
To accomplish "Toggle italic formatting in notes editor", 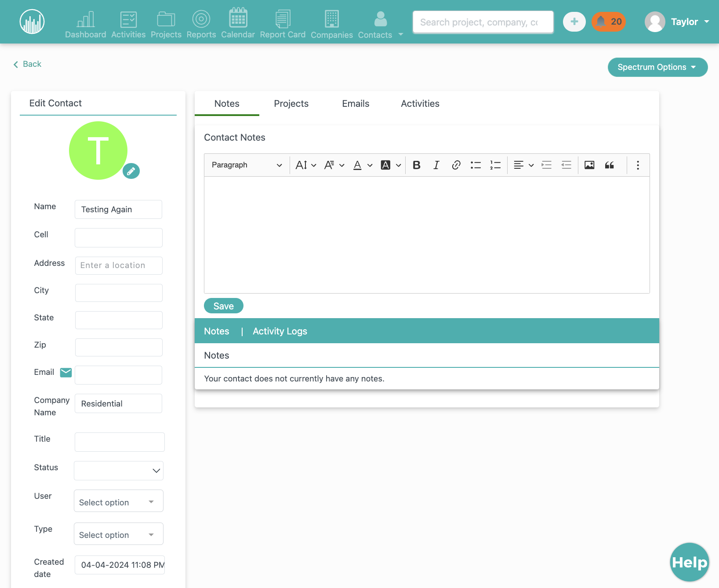I will coord(436,165).
